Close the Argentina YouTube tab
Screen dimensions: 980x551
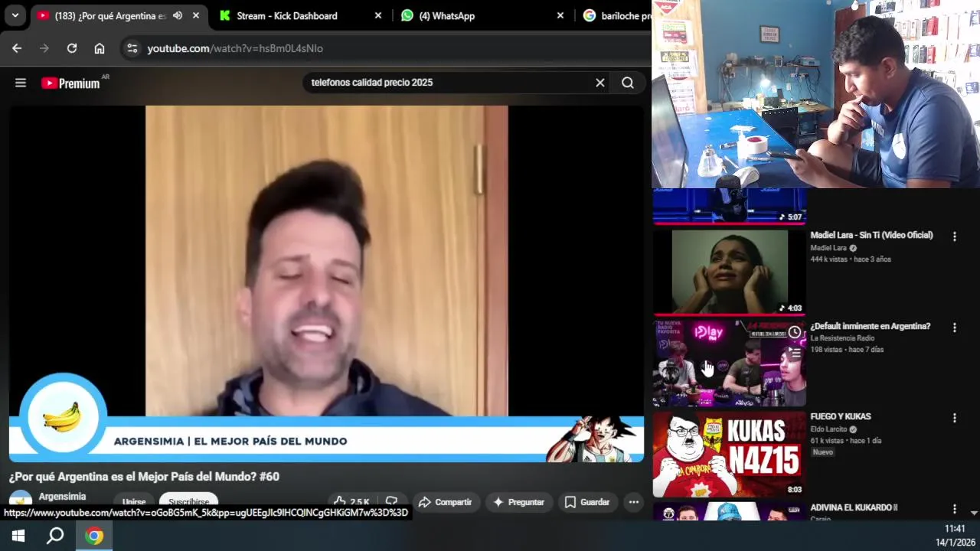[x=196, y=15]
